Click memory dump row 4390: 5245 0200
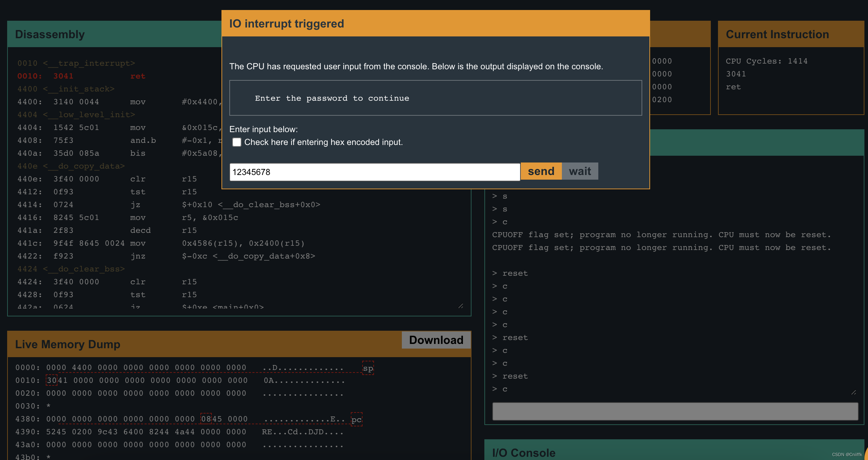868x460 pixels. tap(179, 432)
